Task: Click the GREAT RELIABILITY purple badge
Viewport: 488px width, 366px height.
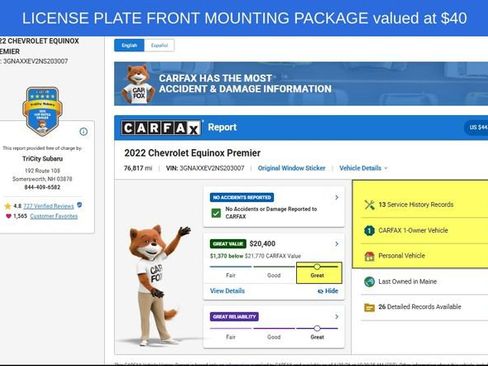Action: point(234,316)
